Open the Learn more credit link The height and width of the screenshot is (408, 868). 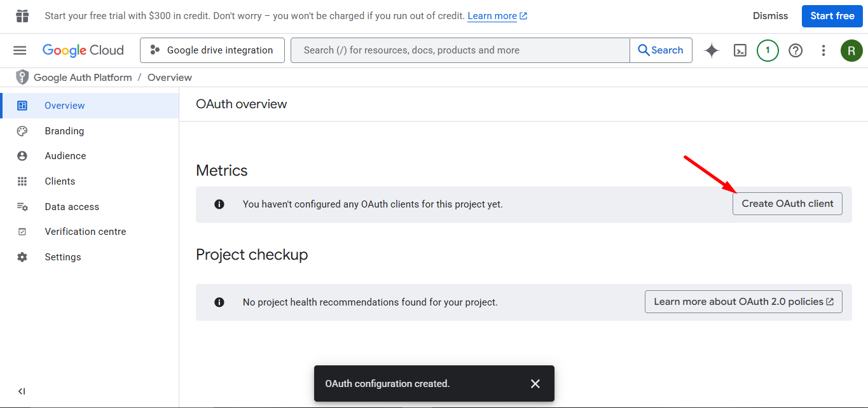click(x=492, y=15)
